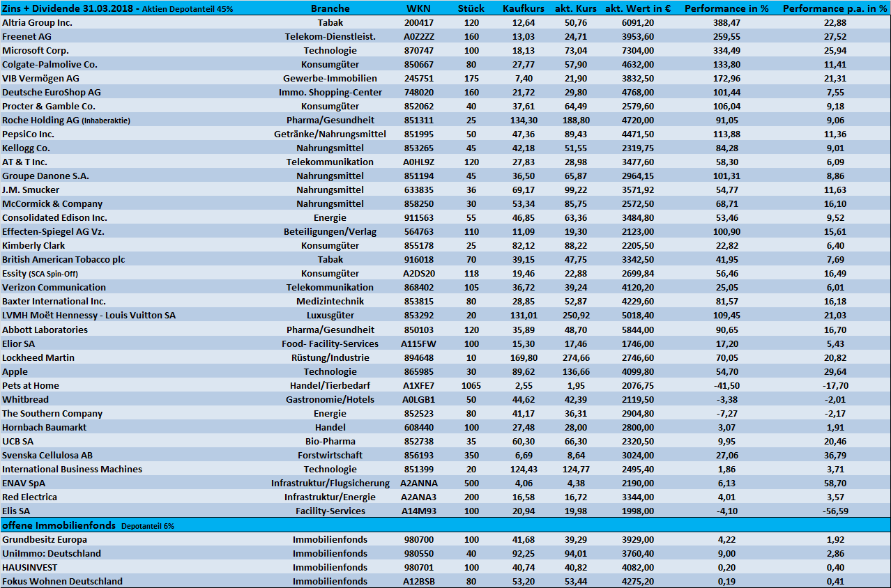Viewport: 891px width, 588px height.
Task: Click the akt. Wert in € header
Action: (x=638, y=8)
